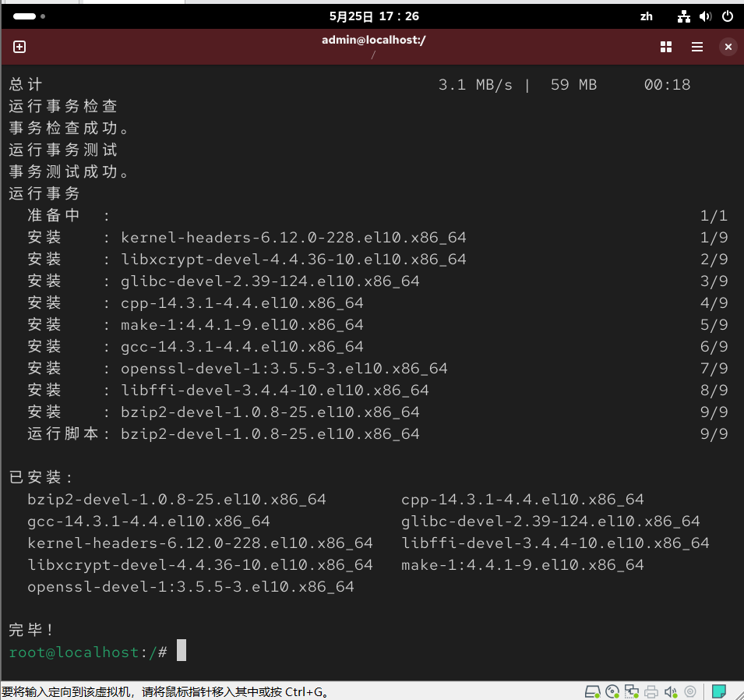Click the 完毕! completion message

(x=31, y=630)
